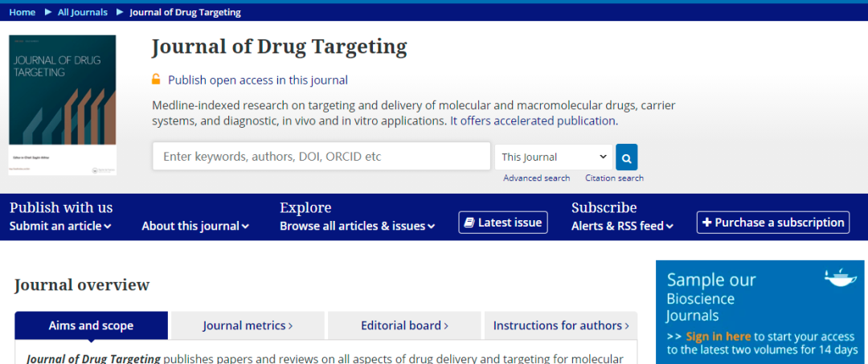
Task: Open the Citation search link
Action: pos(614,178)
